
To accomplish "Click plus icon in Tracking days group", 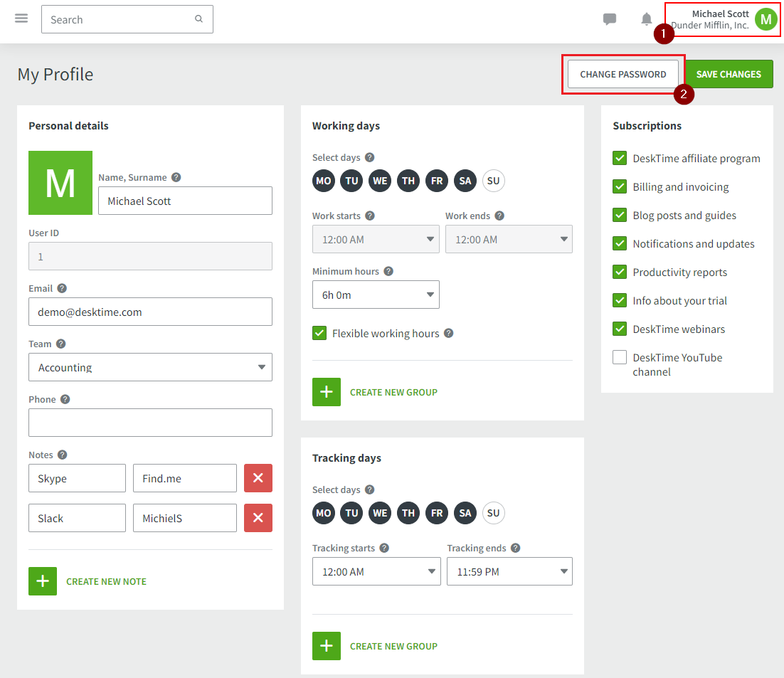I will (x=327, y=646).
